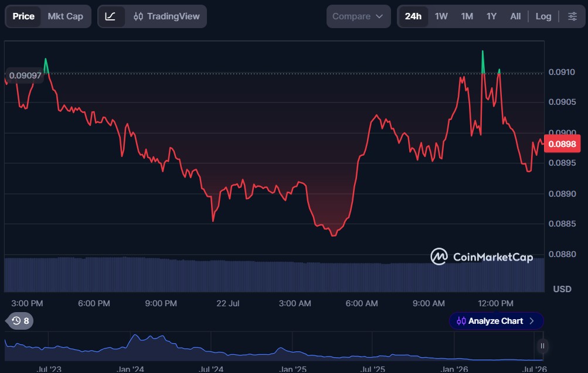Select 1W time range
Screen dimensions: 588x373
pos(441,16)
